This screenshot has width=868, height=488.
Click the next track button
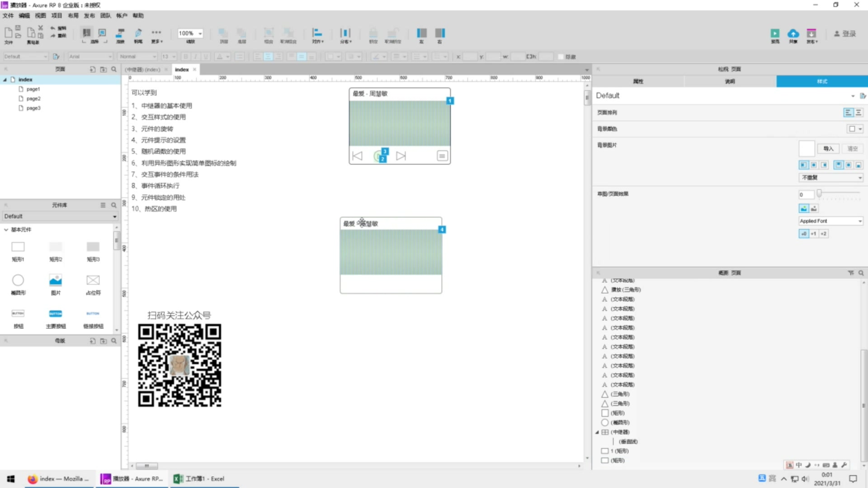[x=401, y=155]
